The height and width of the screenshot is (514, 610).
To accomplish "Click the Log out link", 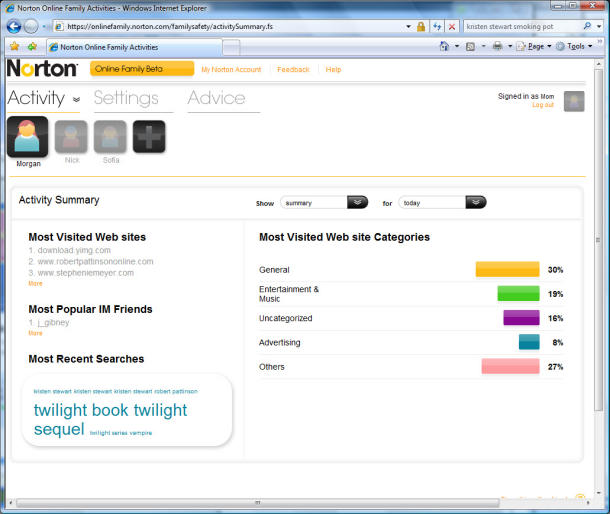I will click(x=543, y=105).
